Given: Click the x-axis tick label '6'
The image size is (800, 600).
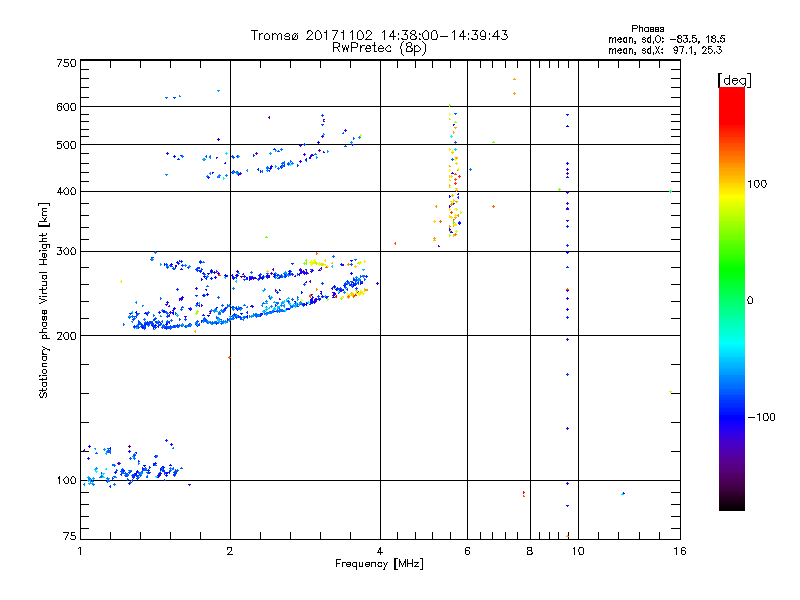Looking at the screenshot, I should pyautogui.click(x=467, y=551).
